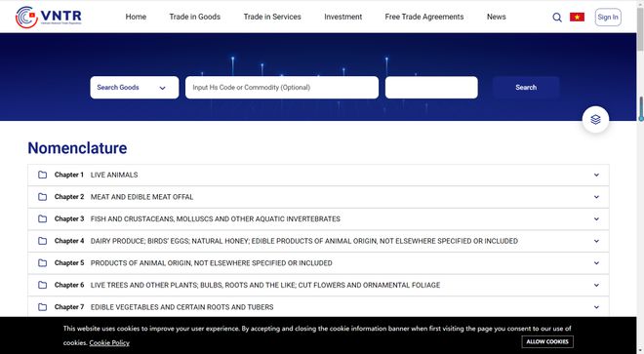Click the Chapter 3 folder icon
This screenshot has width=644, height=354.
pos(42,218)
